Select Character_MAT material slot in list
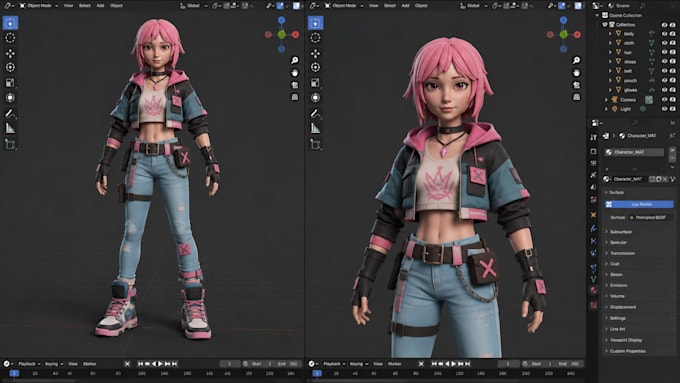The height and width of the screenshot is (383, 680). coord(635,152)
